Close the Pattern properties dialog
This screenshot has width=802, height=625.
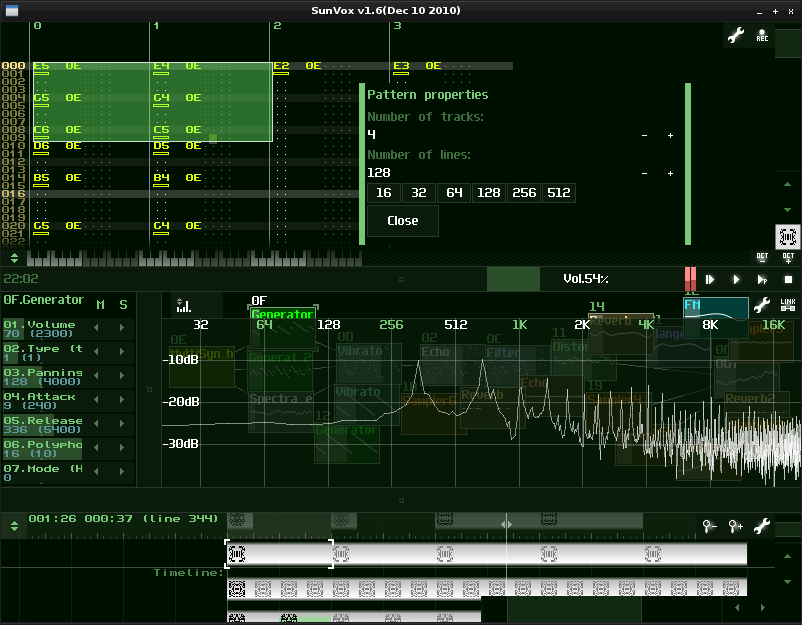(402, 221)
